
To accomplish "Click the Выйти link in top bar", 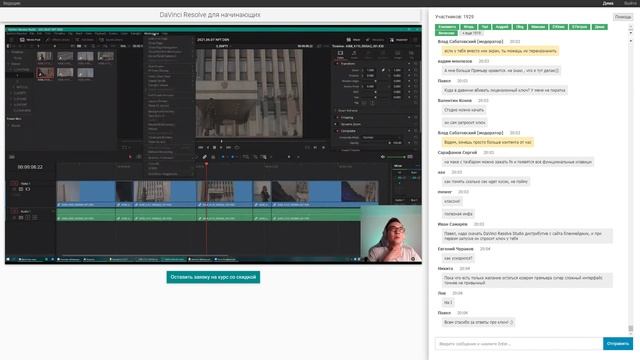I will 630,3.
